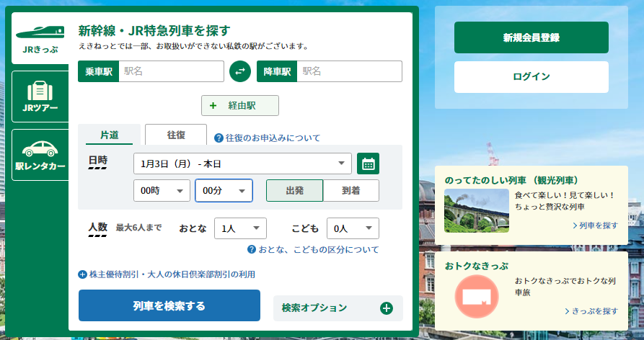This screenshot has width=644, height=340.
Task: Select the 片道 one-way tab
Action: pyautogui.click(x=109, y=135)
